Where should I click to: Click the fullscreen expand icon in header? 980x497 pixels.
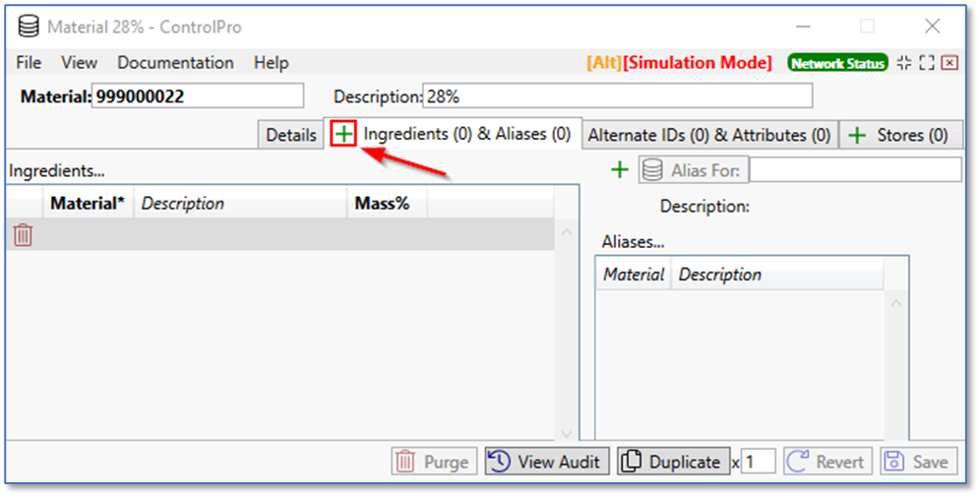tap(926, 63)
